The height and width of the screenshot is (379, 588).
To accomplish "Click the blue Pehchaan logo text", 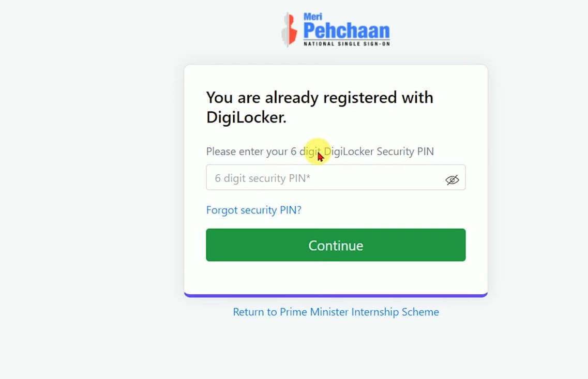I will (x=346, y=31).
